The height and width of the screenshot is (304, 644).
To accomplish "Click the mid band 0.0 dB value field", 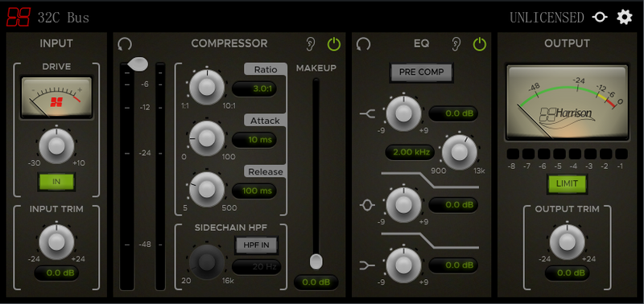I will (x=453, y=205).
